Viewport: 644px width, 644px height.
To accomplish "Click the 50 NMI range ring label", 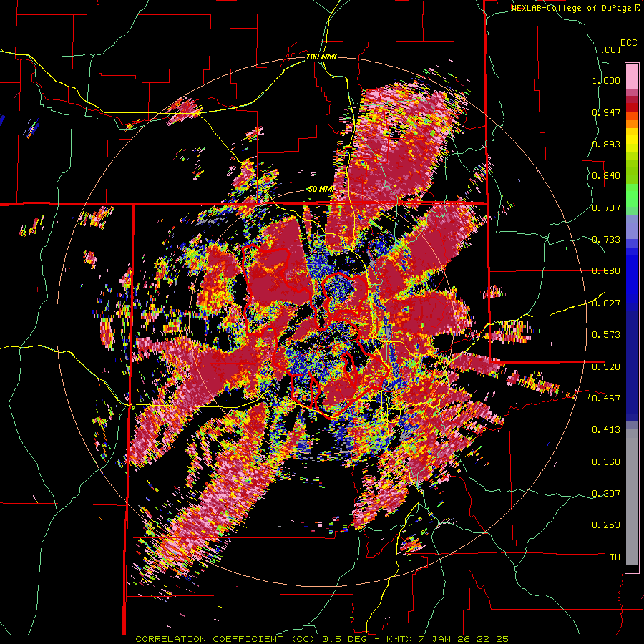I will (321, 190).
